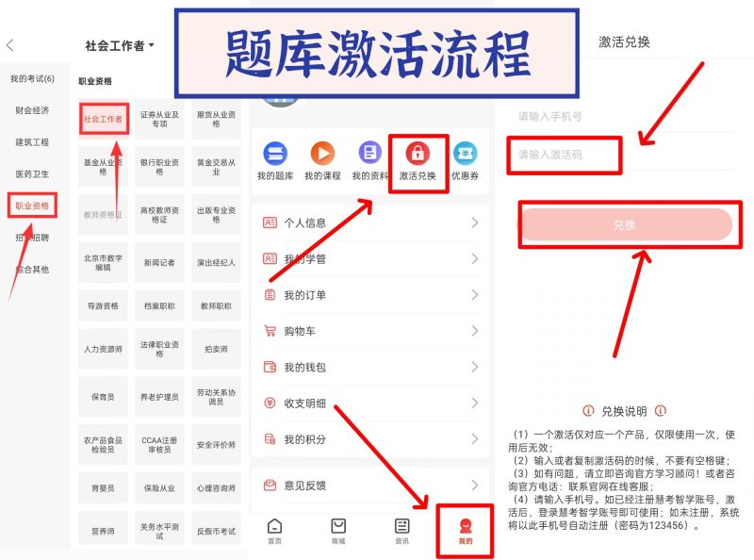
Task: Switch to the 资讯 tab
Action: pyautogui.click(x=403, y=529)
